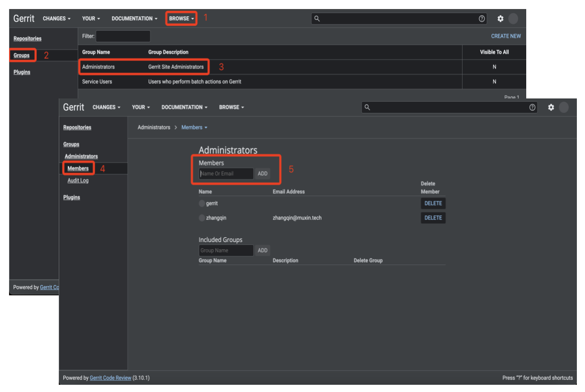Click the avatar icon beside gerrit member
Image resolution: width=585 pixels, height=392 pixels.
coord(202,203)
